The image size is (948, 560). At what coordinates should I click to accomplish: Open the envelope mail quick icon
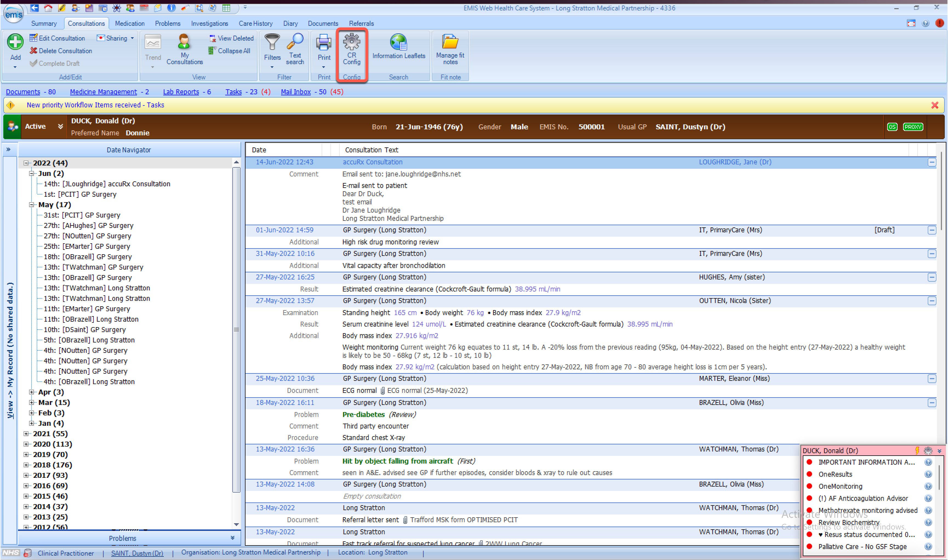tap(157, 8)
